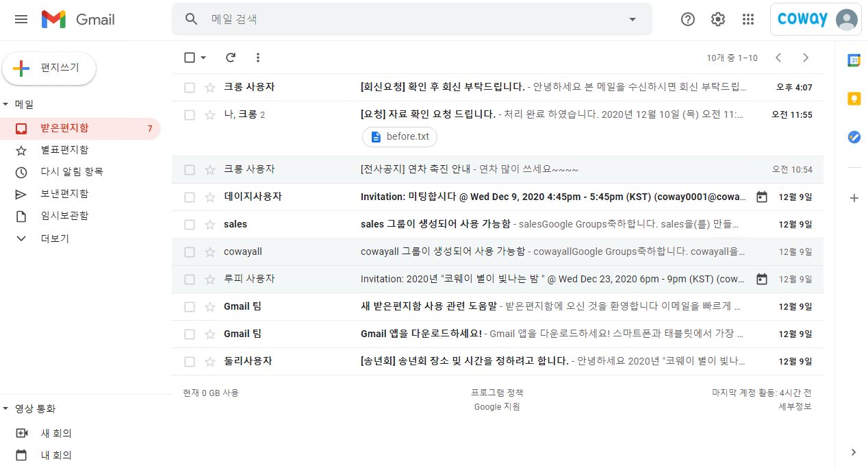Star the 루피 사용자 invitation email
The height and width of the screenshot is (468, 868).
210,280
